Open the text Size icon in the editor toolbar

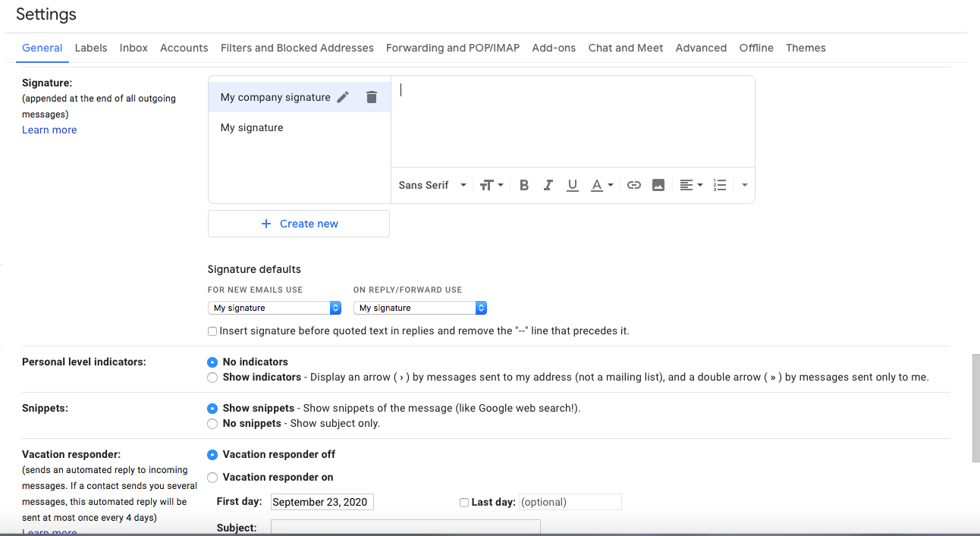coord(491,184)
